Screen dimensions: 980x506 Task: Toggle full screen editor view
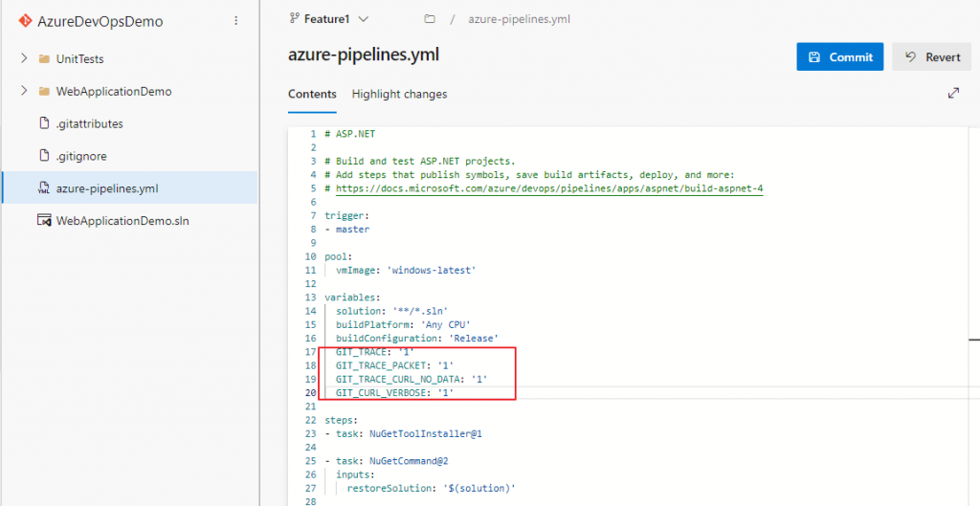coord(953,93)
